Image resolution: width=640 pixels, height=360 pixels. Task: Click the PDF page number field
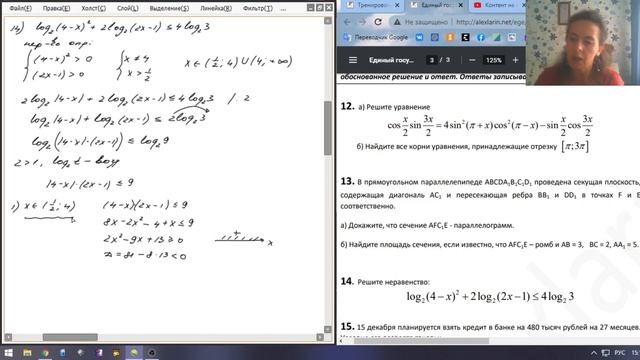click(x=431, y=60)
